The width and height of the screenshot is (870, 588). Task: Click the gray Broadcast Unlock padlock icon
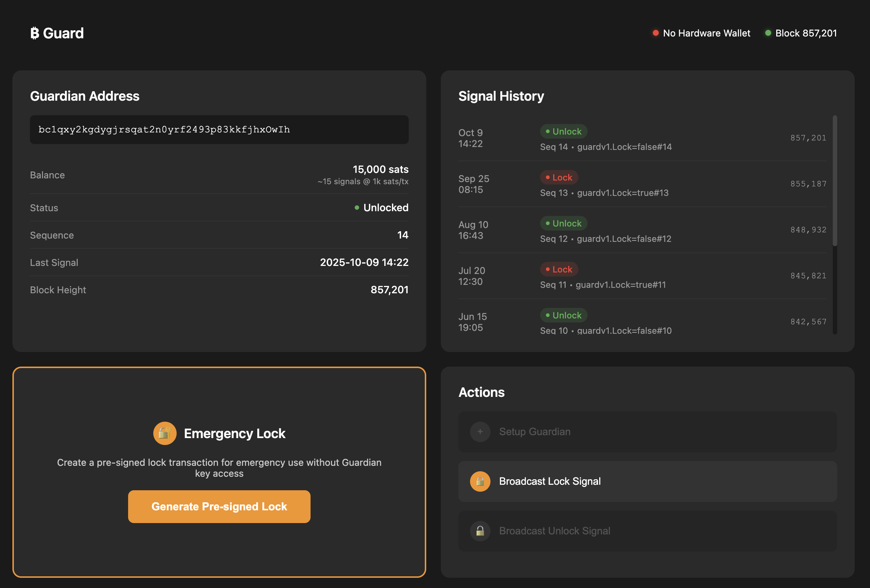(480, 531)
